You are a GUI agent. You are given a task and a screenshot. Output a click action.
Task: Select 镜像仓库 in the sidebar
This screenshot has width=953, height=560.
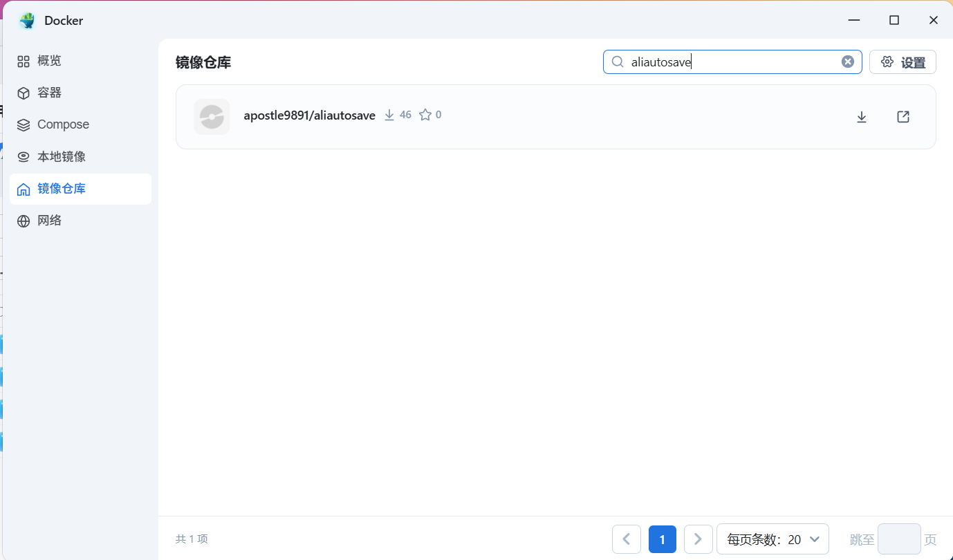pos(61,189)
